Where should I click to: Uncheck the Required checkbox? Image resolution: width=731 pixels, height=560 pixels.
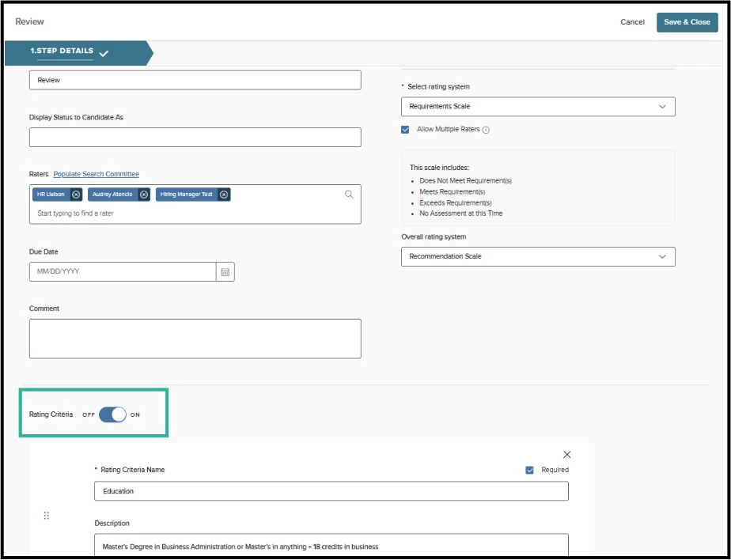pyautogui.click(x=529, y=470)
